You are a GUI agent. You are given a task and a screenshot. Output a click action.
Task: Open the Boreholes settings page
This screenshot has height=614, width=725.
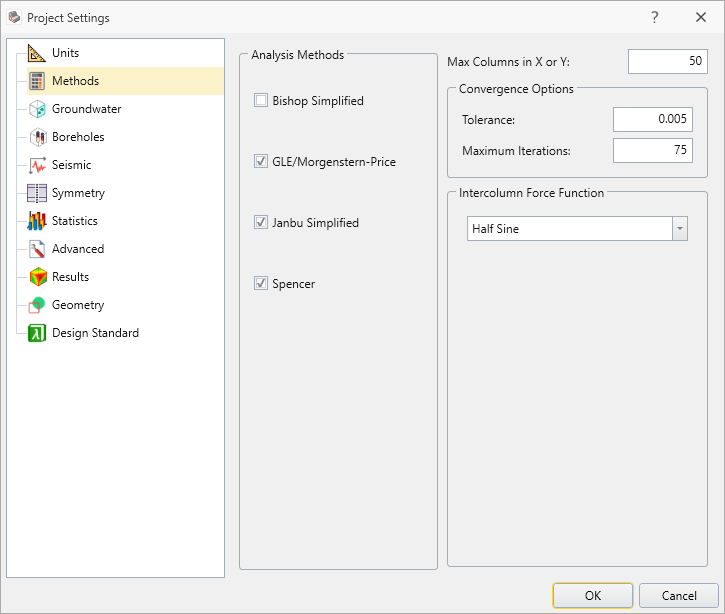pos(78,137)
